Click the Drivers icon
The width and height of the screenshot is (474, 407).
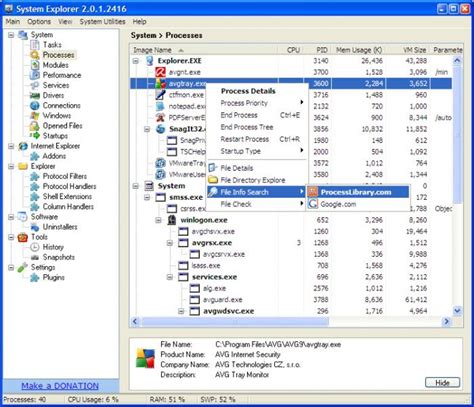[x=35, y=95]
